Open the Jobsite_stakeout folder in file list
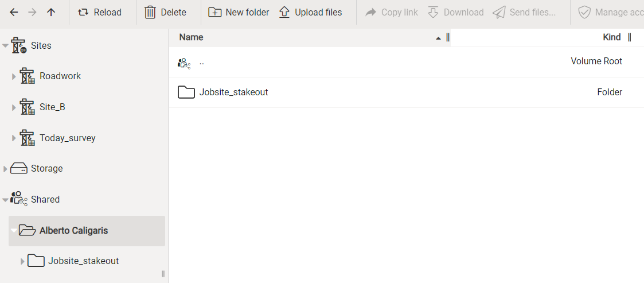The image size is (644, 283). tap(233, 92)
